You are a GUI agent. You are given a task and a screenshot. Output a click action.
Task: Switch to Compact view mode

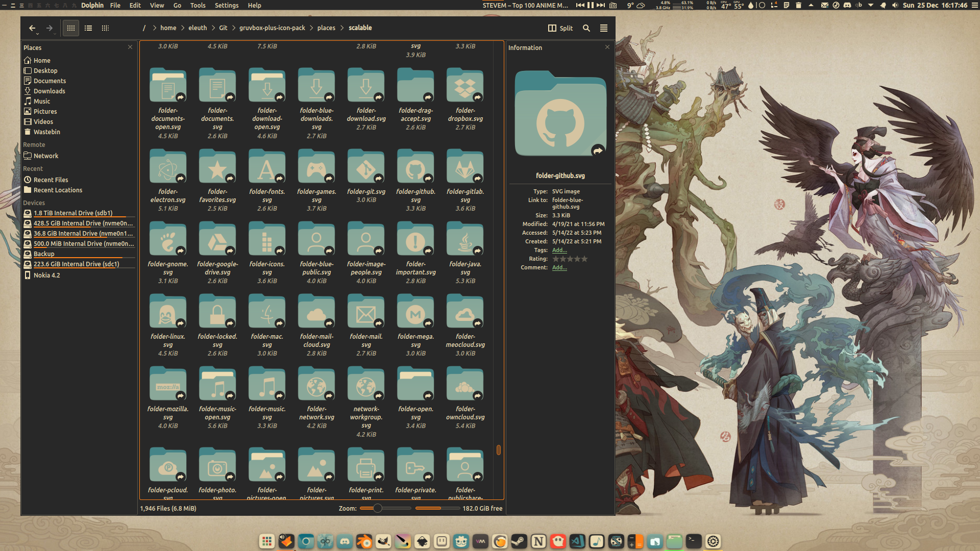(88, 28)
